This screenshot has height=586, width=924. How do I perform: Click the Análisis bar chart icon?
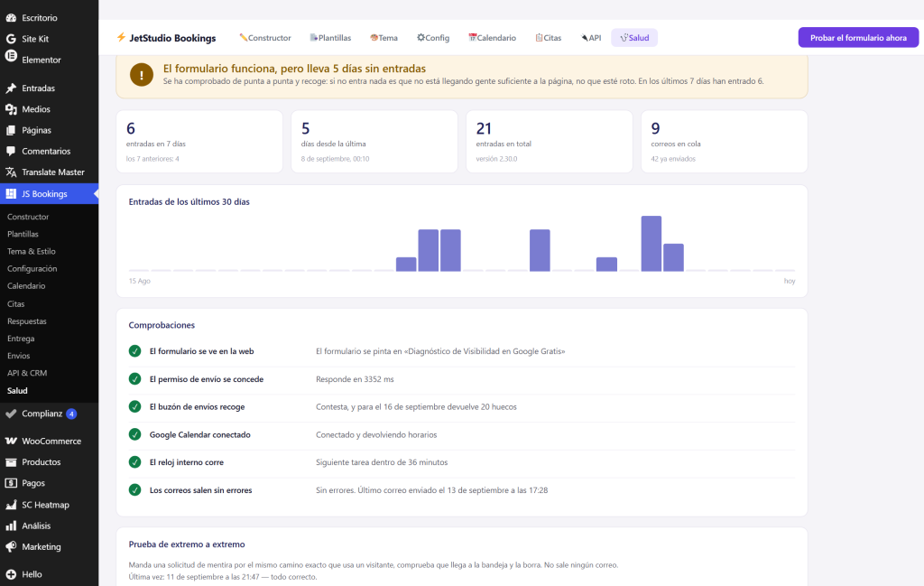[11, 526]
